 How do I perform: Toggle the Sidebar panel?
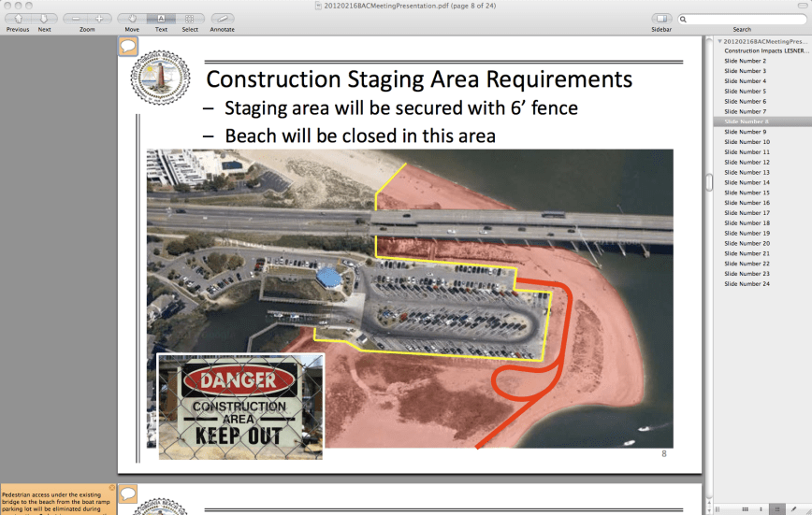click(x=661, y=19)
